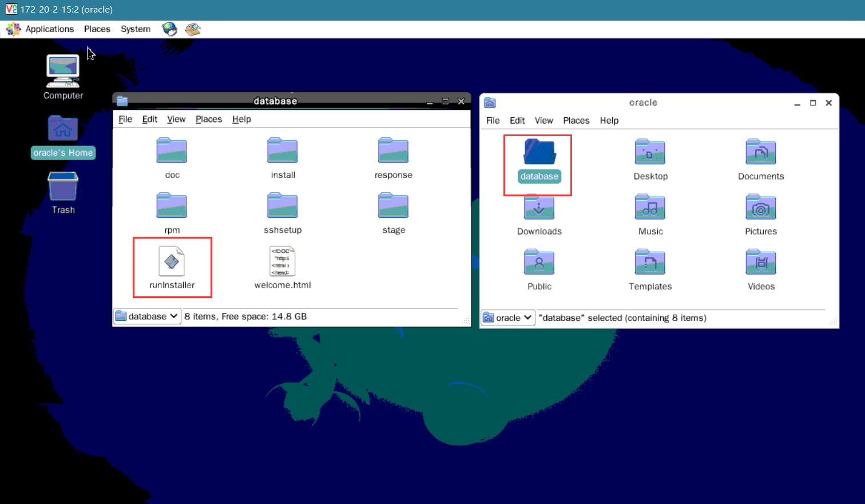
Task: Click the resize grip of database window
Action: point(466,322)
